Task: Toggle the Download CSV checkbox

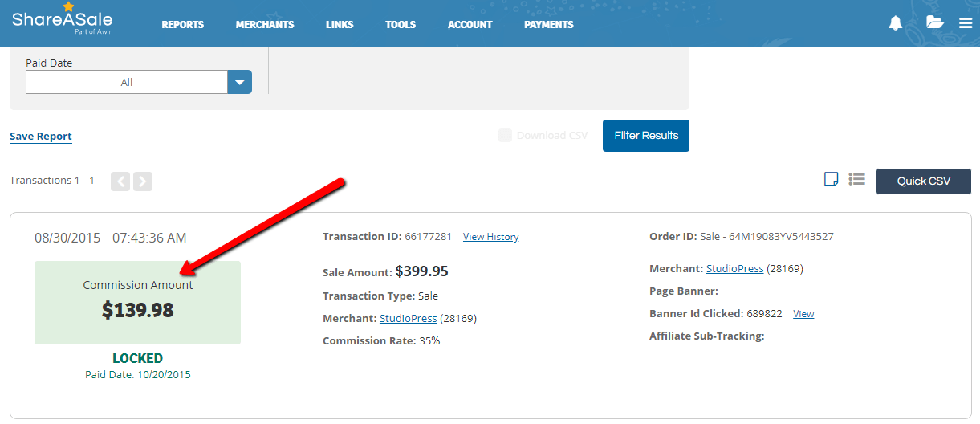Action: 505,136
